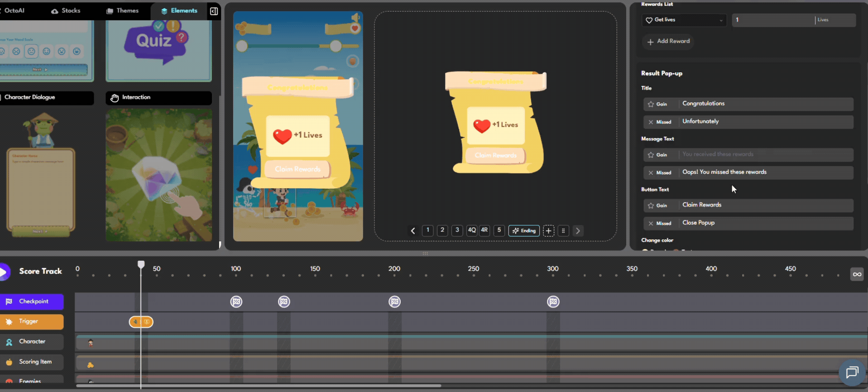Image resolution: width=868 pixels, height=392 pixels.
Task: Click the Add Reward button
Action: click(x=668, y=41)
